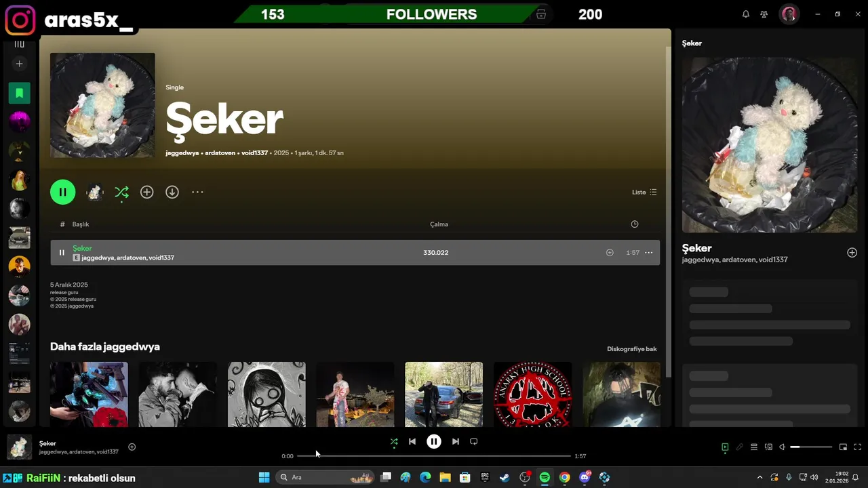Open the release cover showing a car
The image size is (868, 488).
443,394
